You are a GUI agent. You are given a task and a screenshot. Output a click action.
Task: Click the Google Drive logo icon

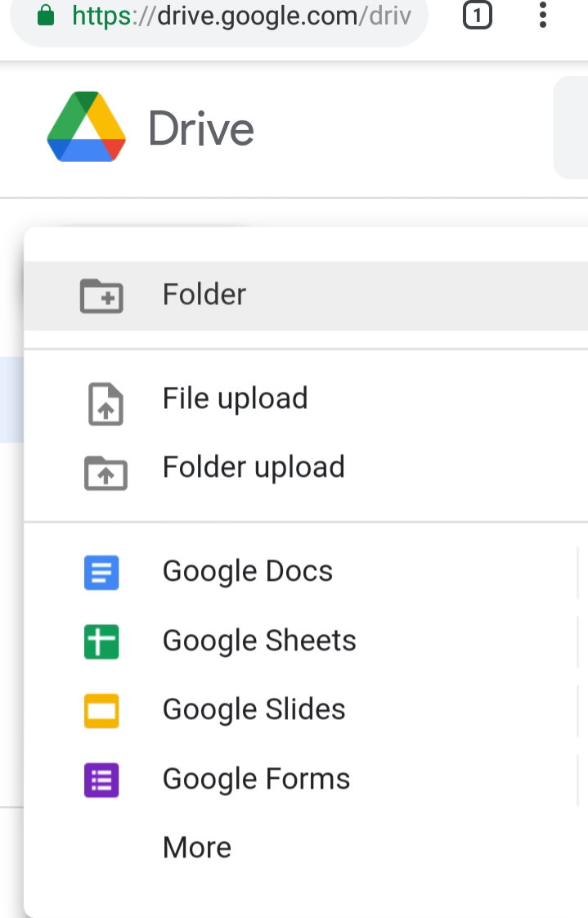pyautogui.click(x=86, y=127)
